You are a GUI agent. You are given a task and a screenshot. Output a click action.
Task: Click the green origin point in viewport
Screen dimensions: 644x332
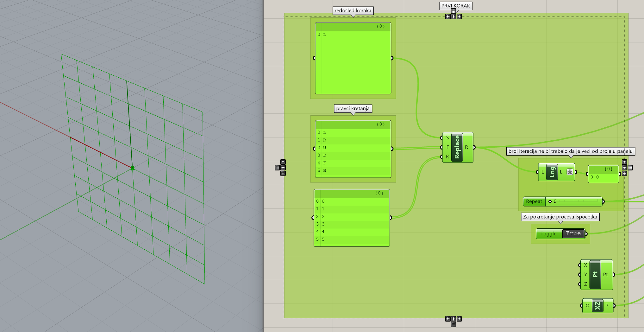[132, 168]
